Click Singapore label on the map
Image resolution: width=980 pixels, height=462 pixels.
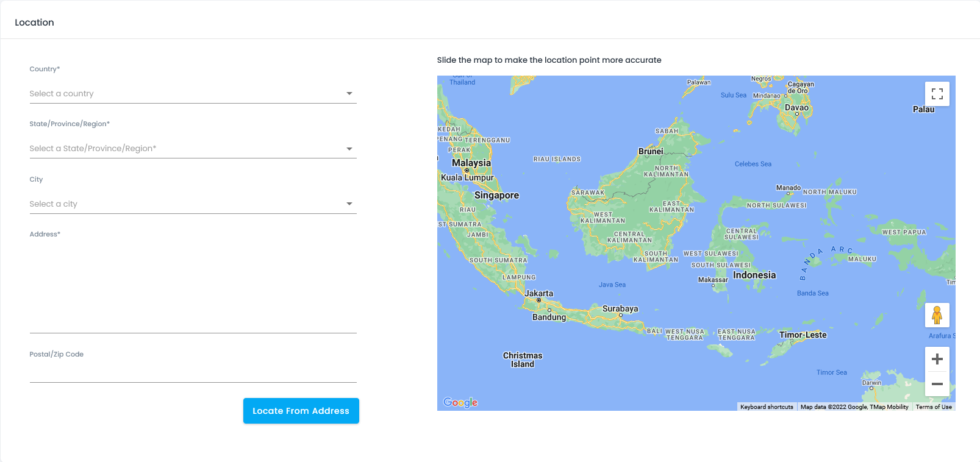[496, 196]
